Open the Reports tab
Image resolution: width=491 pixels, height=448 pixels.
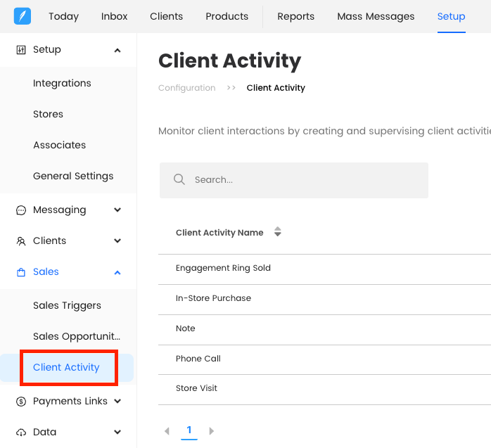(295, 16)
